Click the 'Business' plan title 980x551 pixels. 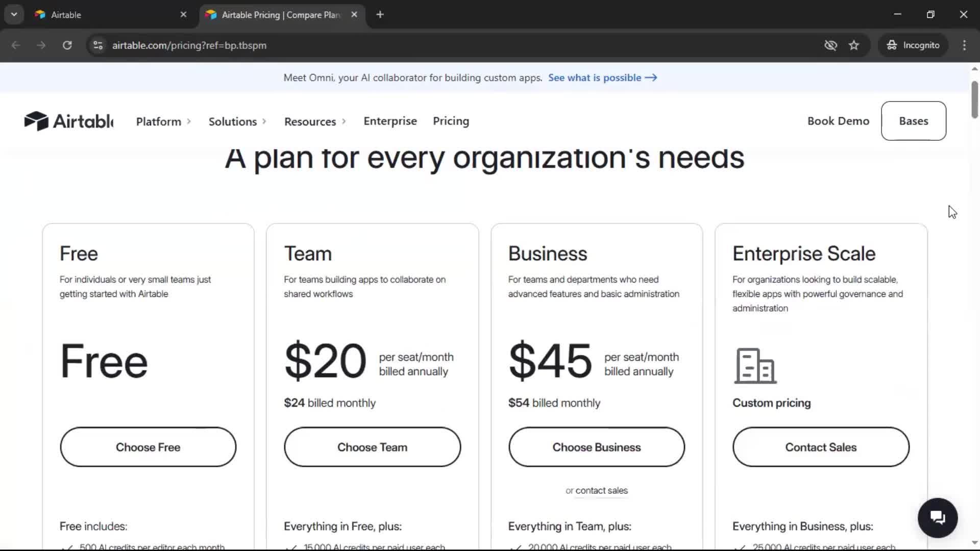(x=548, y=254)
